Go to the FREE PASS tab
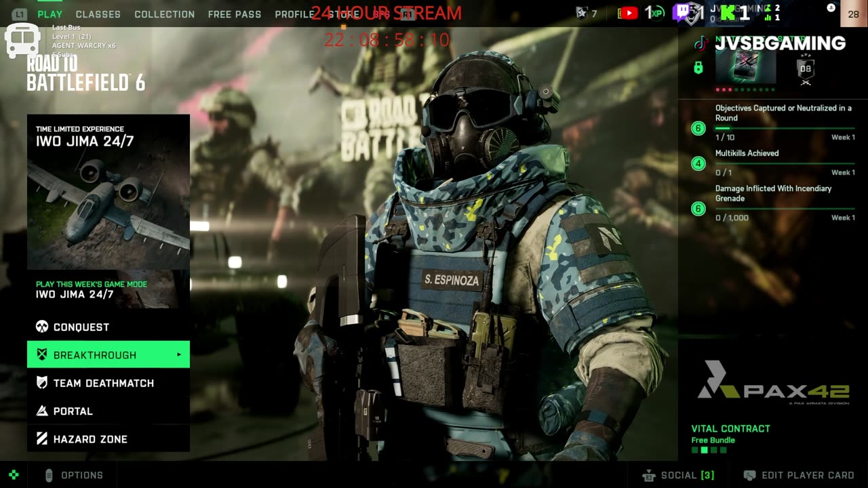Screen dimensions: 868x488 pyautogui.click(x=235, y=14)
